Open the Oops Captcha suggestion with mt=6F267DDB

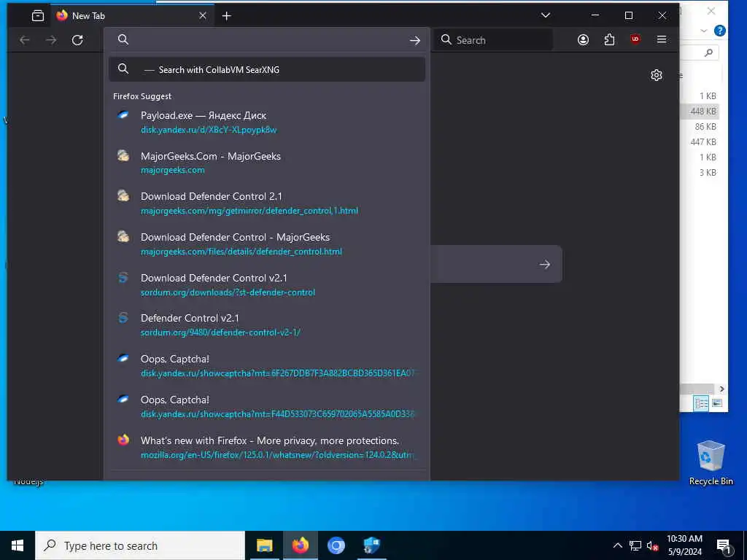[x=267, y=366]
